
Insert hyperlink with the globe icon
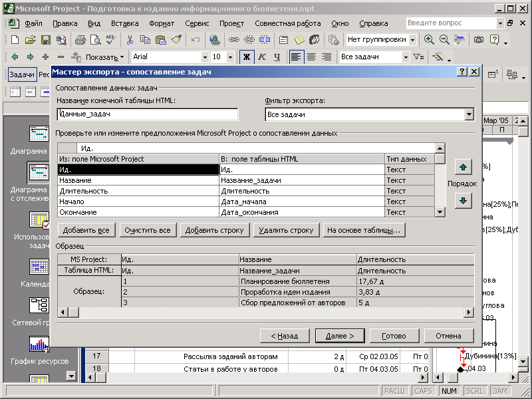tap(214, 40)
